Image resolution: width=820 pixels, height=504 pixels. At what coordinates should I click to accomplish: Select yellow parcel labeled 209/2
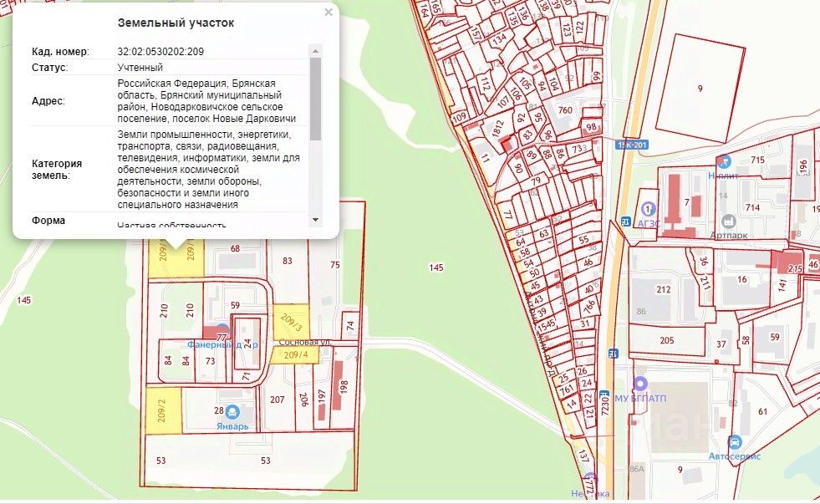[x=164, y=410]
